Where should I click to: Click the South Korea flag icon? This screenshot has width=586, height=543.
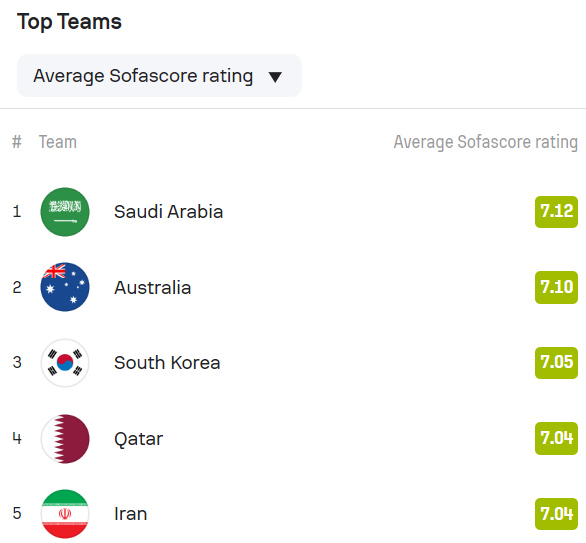coord(65,362)
